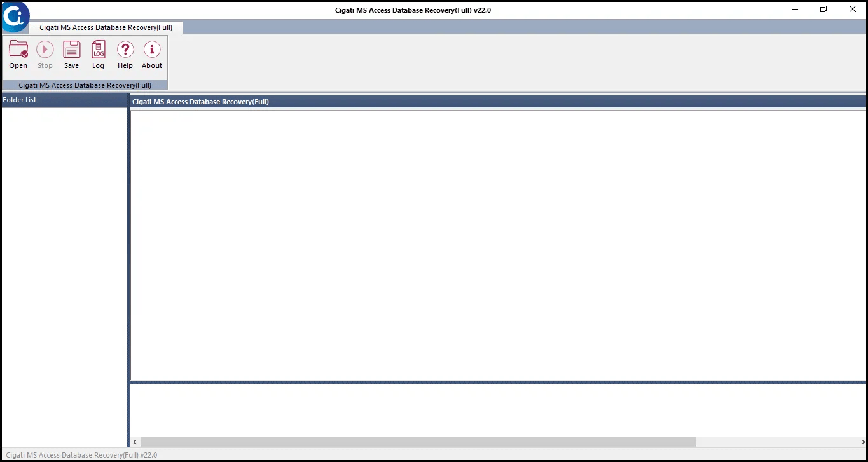
Task: Open Help via question mark icon
Action: pyautogui.click(x=125, y=50)
